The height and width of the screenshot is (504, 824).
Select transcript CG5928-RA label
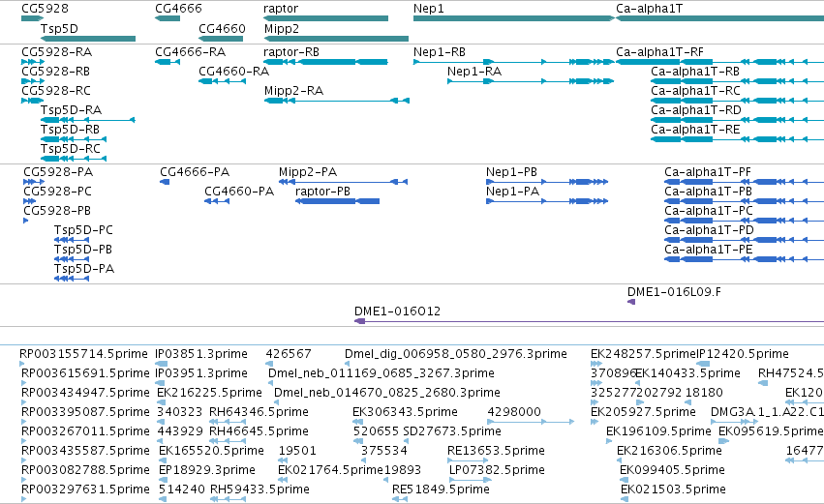coord(57,52)
